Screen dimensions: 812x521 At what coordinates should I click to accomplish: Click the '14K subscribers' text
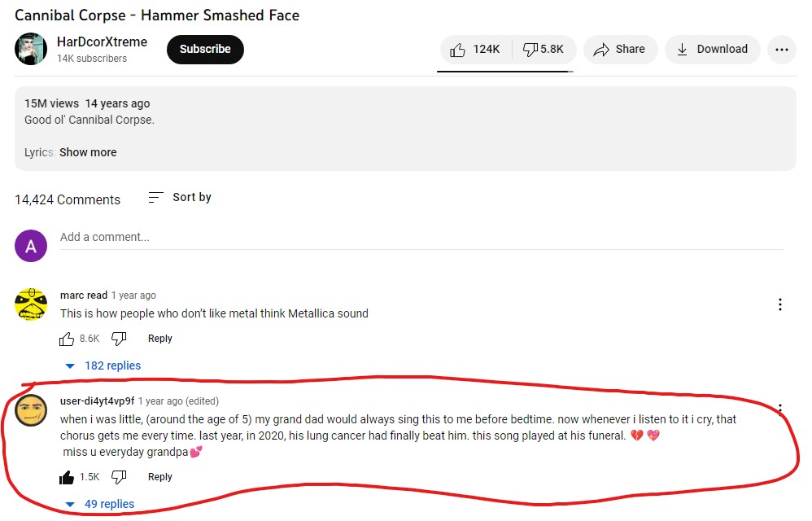[92, 59]
